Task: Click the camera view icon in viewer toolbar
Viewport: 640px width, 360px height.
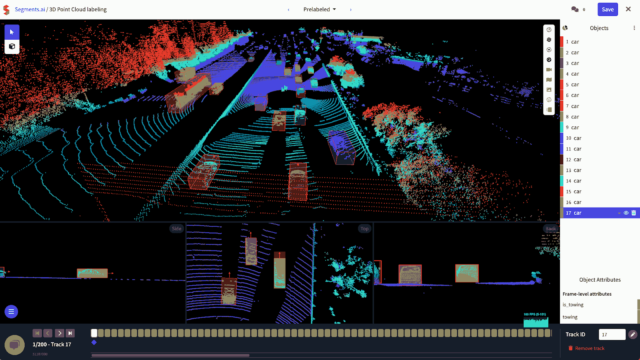Action: pyautogui.click(x=549, y=70)
